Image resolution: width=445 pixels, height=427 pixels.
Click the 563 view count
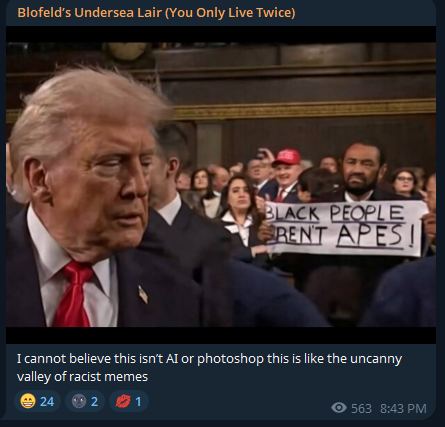point(361,408)
